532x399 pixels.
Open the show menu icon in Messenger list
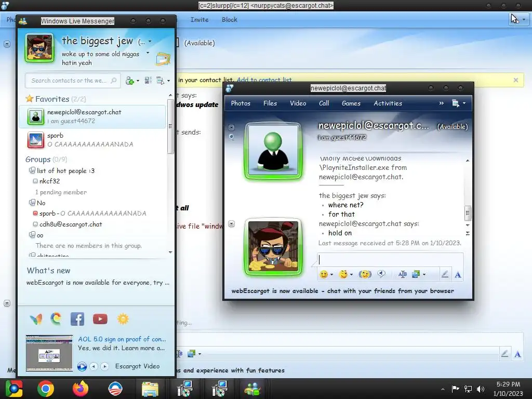click(x=160, y=81)
